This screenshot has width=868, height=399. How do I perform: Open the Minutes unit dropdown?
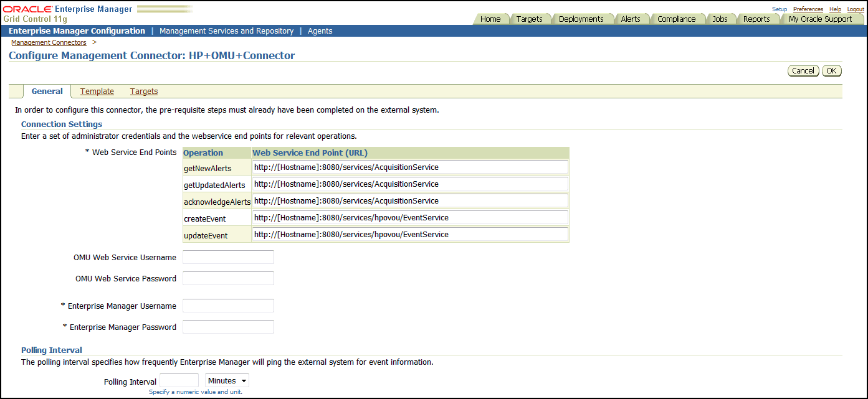[227, 381]
